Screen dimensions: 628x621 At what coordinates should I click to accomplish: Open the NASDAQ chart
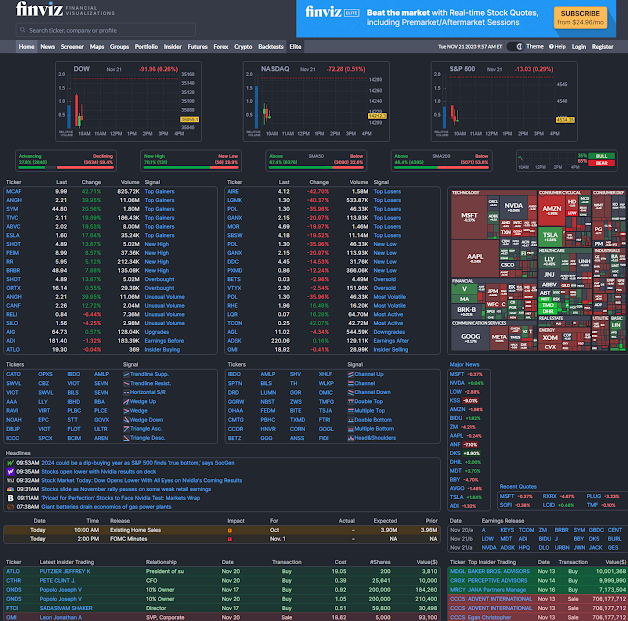tap(316, 101)
